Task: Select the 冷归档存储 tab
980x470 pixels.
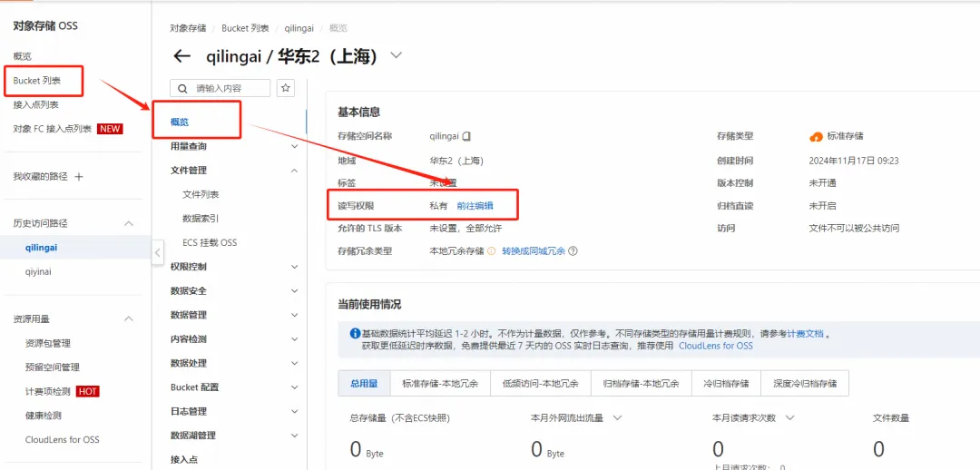Action: pos(726,384)
